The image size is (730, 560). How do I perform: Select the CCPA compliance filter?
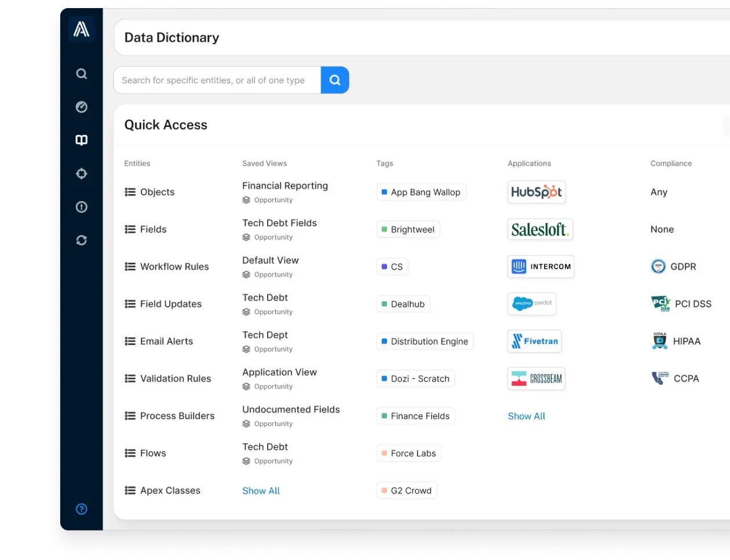coord(675,378)
